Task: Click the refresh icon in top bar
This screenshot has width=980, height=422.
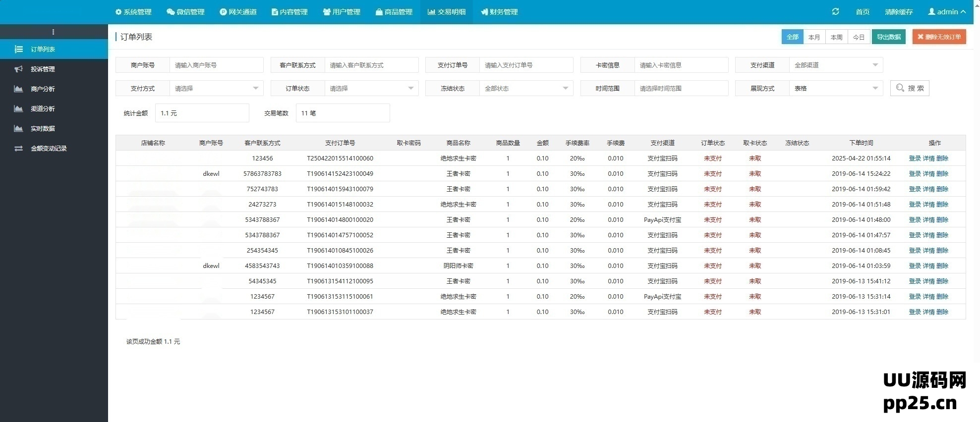Action: point(835,12)
